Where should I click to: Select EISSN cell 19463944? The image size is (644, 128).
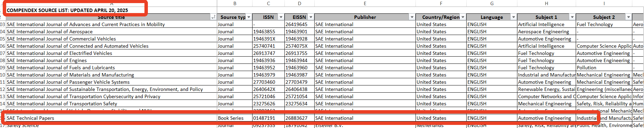[300, 60]
